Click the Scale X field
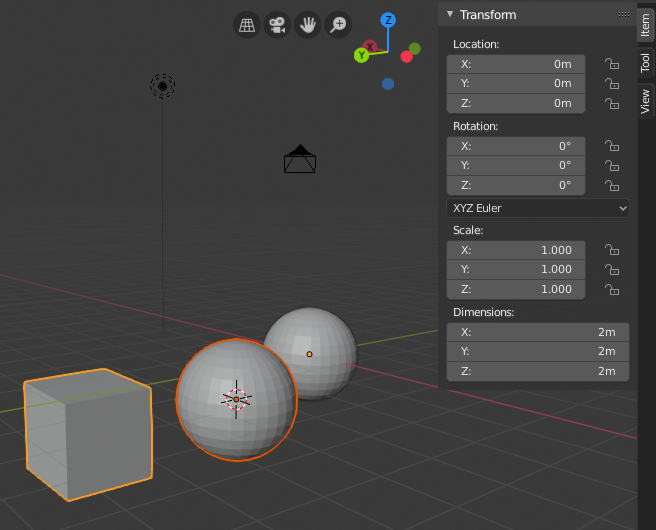This screenshot has width=656, height=530. pos(516,250)
